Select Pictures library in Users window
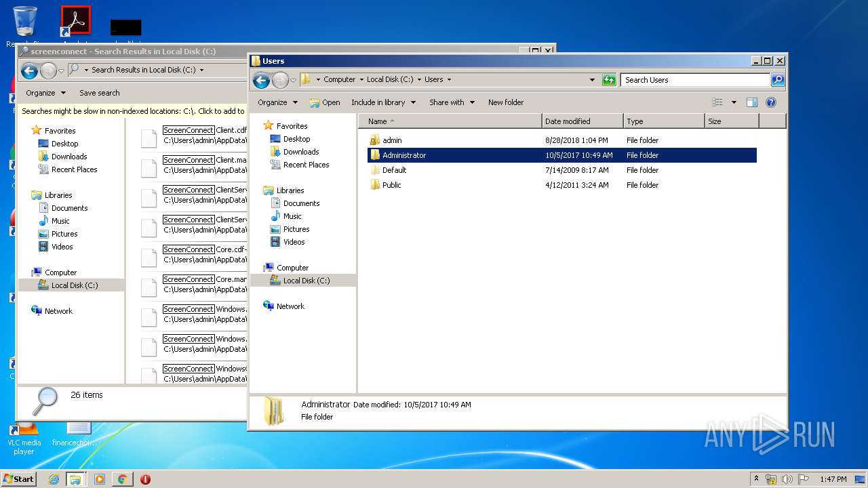 point(296,229)
